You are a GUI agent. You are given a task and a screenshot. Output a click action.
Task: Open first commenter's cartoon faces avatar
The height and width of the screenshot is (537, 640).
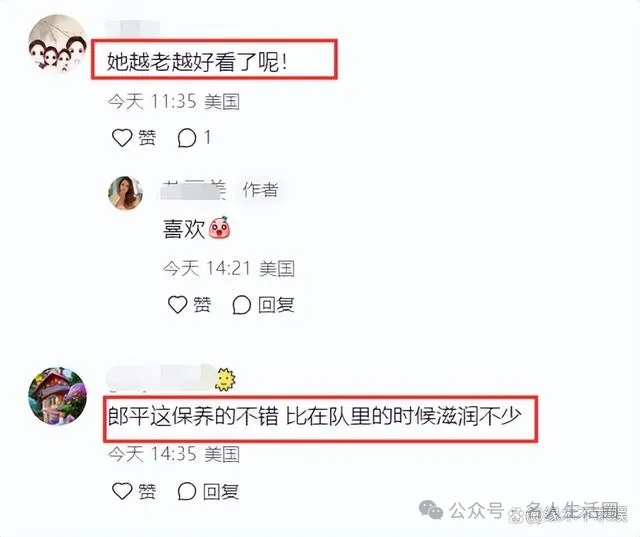tap(58, 43)
